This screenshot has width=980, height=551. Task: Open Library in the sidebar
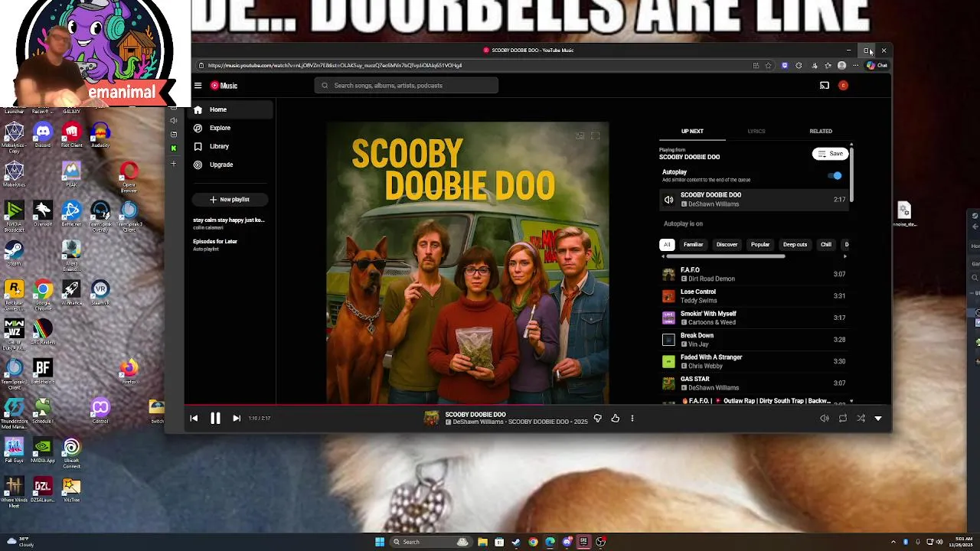tap(230, 146)
